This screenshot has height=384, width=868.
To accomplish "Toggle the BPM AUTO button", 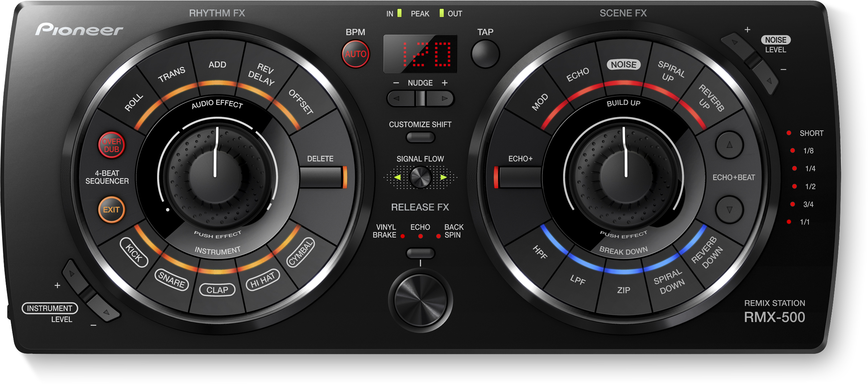I will [x=356, y=54].
